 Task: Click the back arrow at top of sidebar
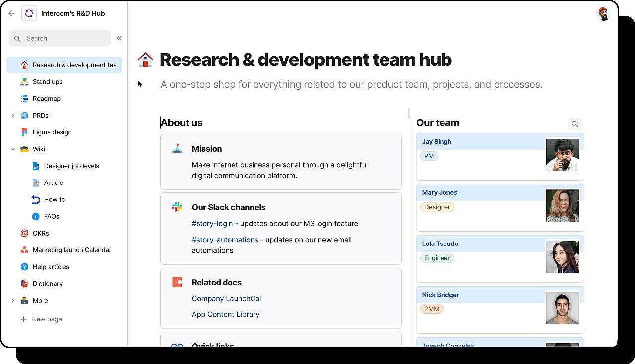(11, 13)
